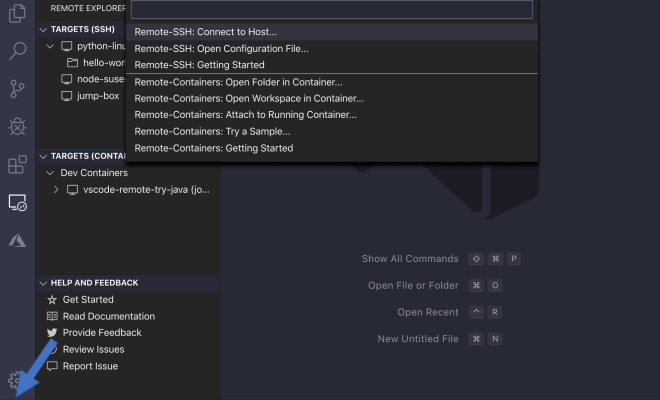Click the comment icon beside Report Issue
Screen dimensions: 660x400
pyautogui.click(x=52, y=366)
